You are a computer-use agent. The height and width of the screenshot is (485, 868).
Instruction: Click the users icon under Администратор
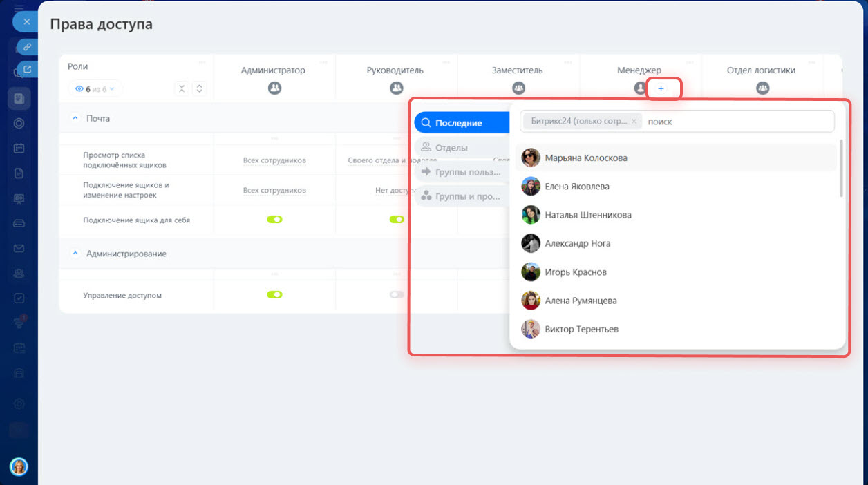(x=274, y=88)
